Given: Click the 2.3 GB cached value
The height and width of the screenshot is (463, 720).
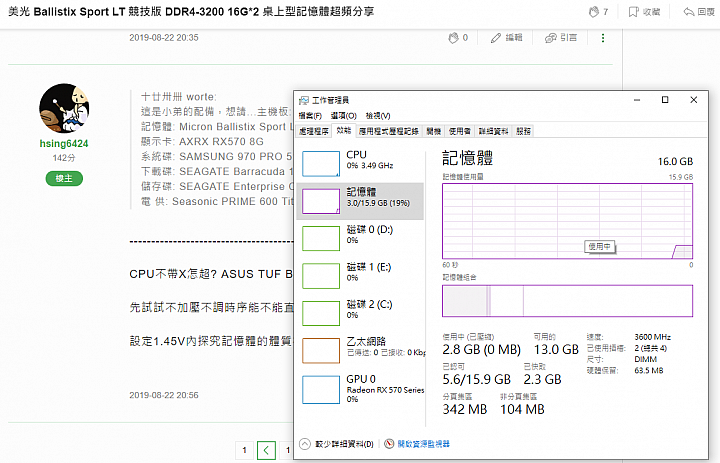Looking at the screenshot, I should point(542,379).
